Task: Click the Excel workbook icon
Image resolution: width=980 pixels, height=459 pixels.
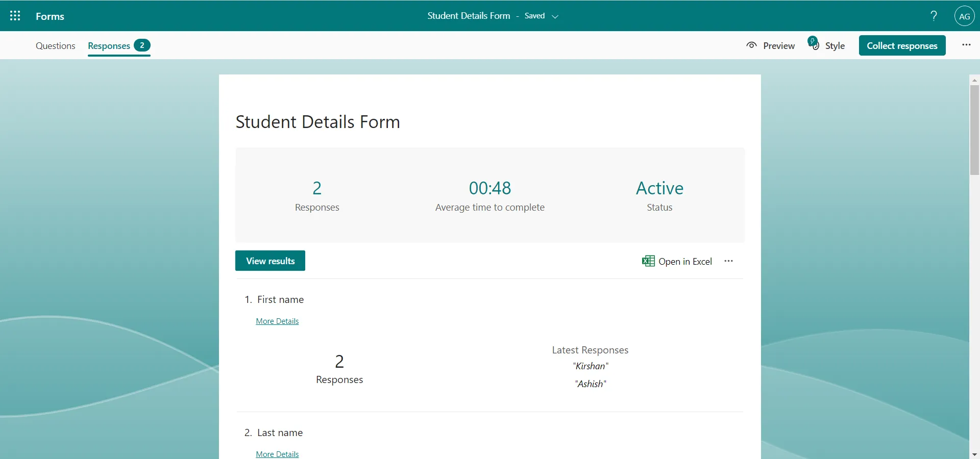Action: point(647,261)
